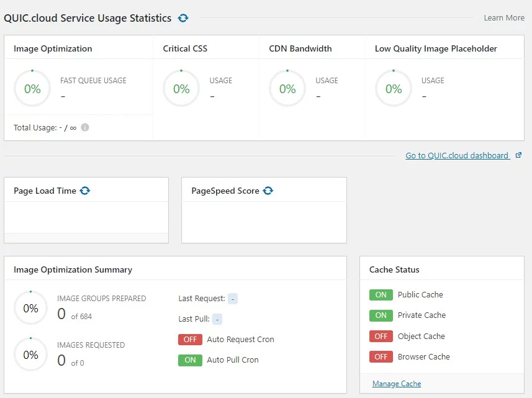Screen dimensions: 532x398
Task: Click the 'Image Optimization' card heading
Action: [x=53, y=48]
